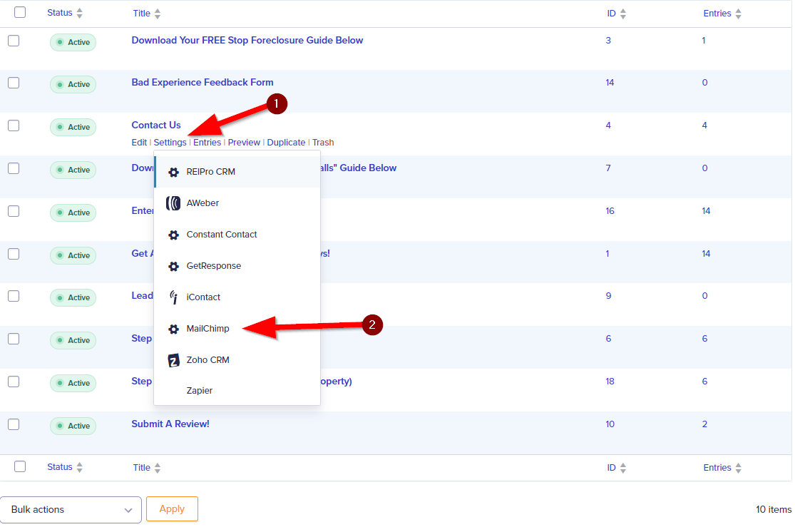The width and height of the screenshot is (795, 532).
Task: Open the Bad Experience Feedback Form
Action: pos(202,83)
